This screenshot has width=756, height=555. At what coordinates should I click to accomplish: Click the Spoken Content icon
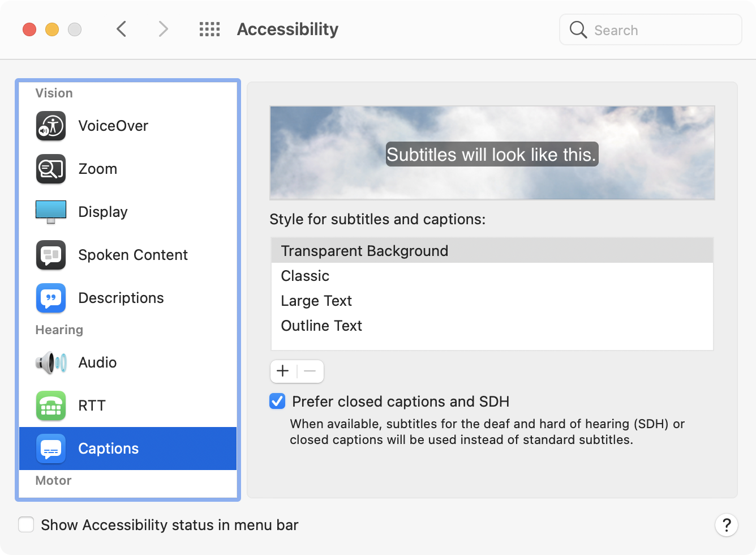coord(51,255)
